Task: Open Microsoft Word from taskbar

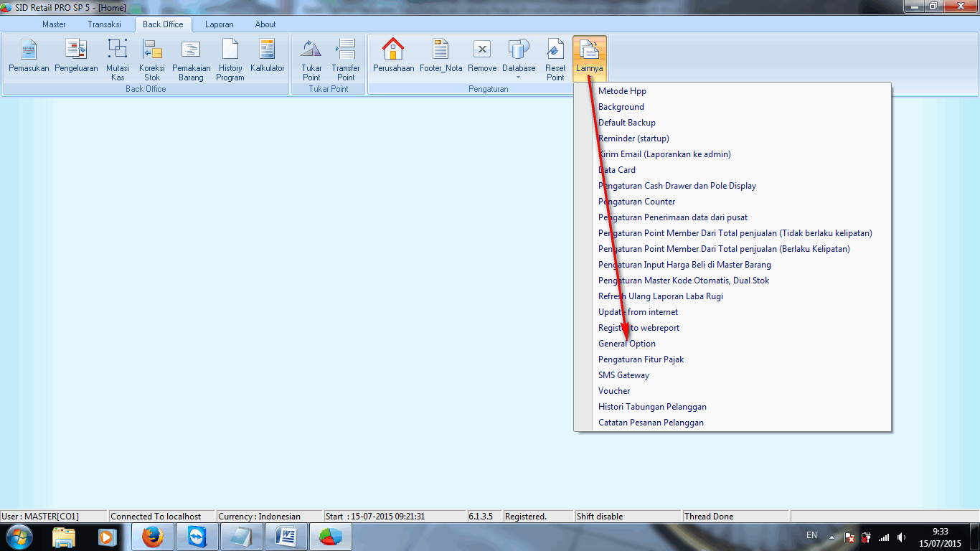Action: [x=286, y=537]
